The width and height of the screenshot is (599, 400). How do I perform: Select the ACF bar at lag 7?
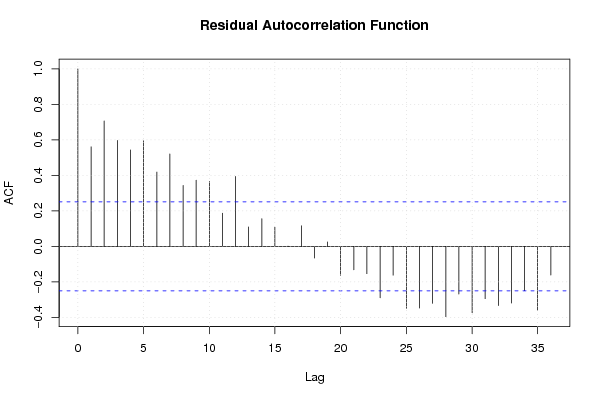click(x=170, y=200)
